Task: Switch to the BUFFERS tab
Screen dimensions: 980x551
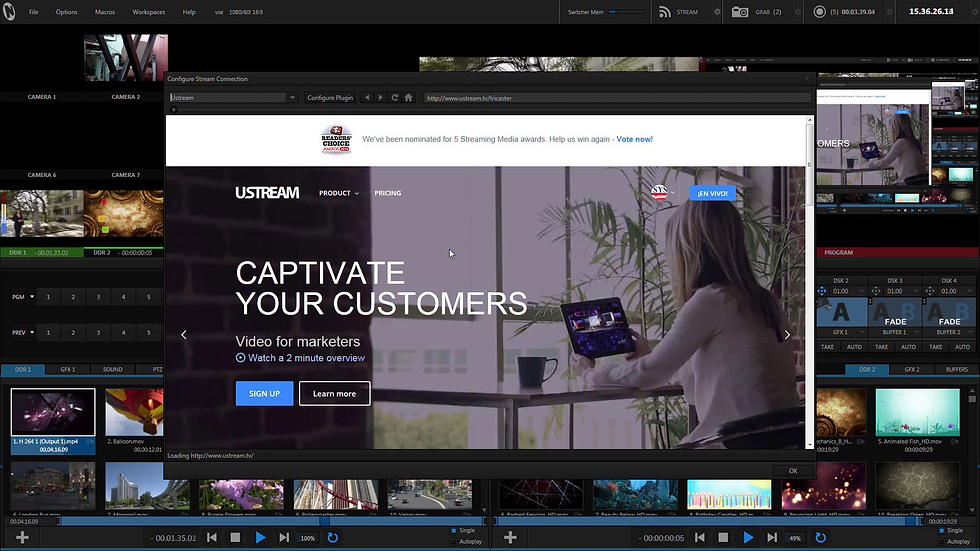Action: coord(956,369)
